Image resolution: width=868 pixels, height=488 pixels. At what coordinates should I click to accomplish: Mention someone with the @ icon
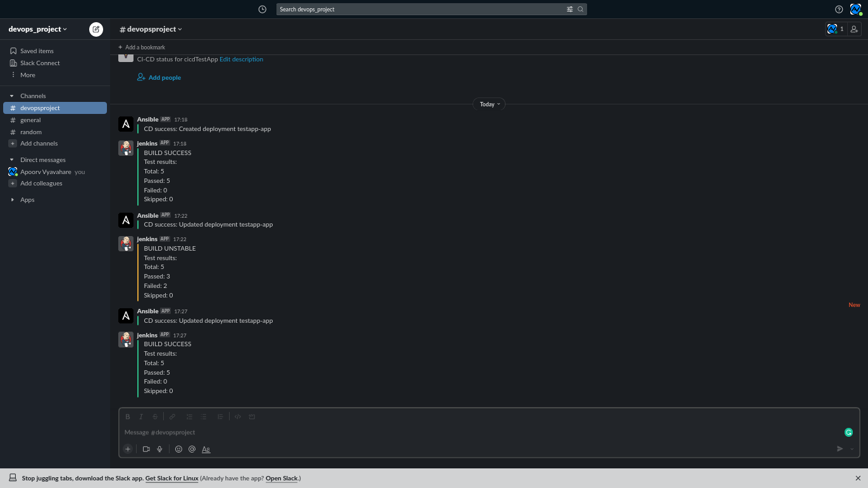[x=192, y=449]
